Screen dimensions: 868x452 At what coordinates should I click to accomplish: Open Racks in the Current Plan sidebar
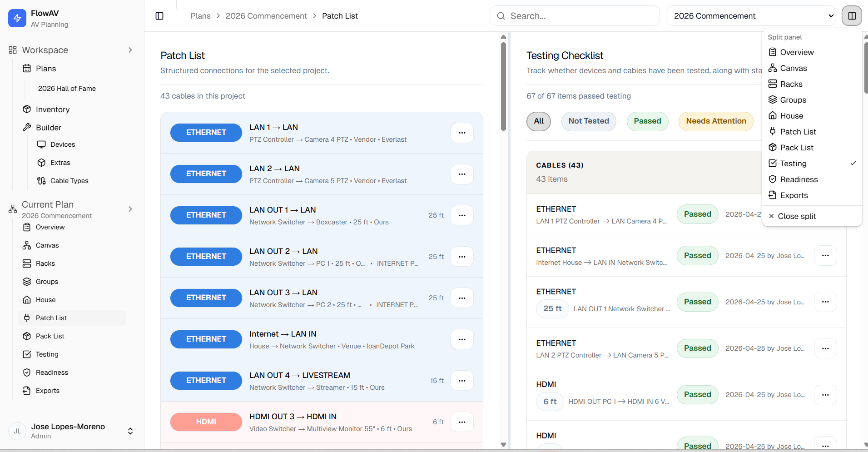(45, 263)
